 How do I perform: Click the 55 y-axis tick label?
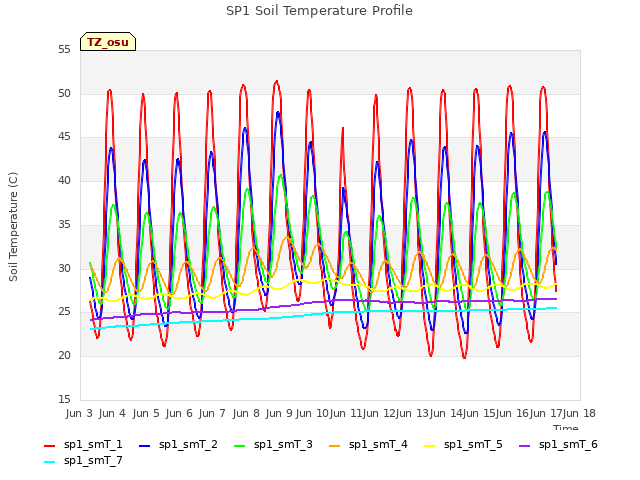(x=64, y=50)
